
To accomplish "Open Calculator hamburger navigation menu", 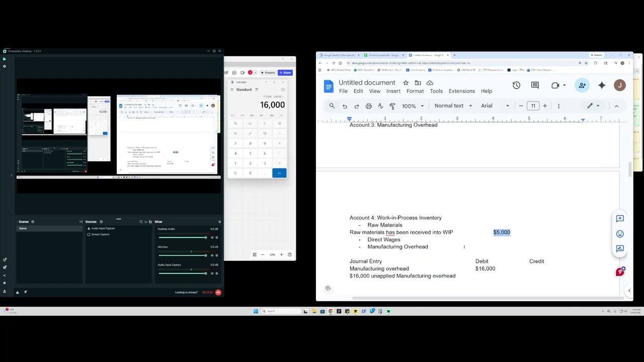I will 232,89.
